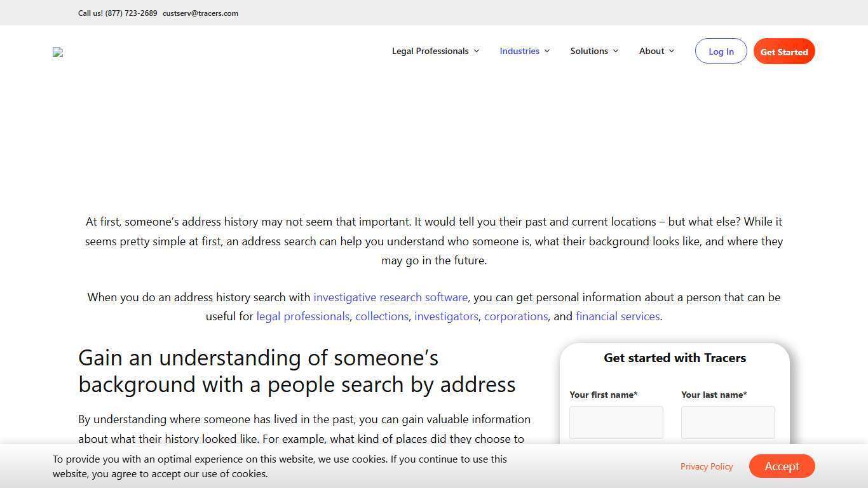Email custserv@tracers.com via the header link
Viewport: 868px width, 488px height.
(200, 13)
